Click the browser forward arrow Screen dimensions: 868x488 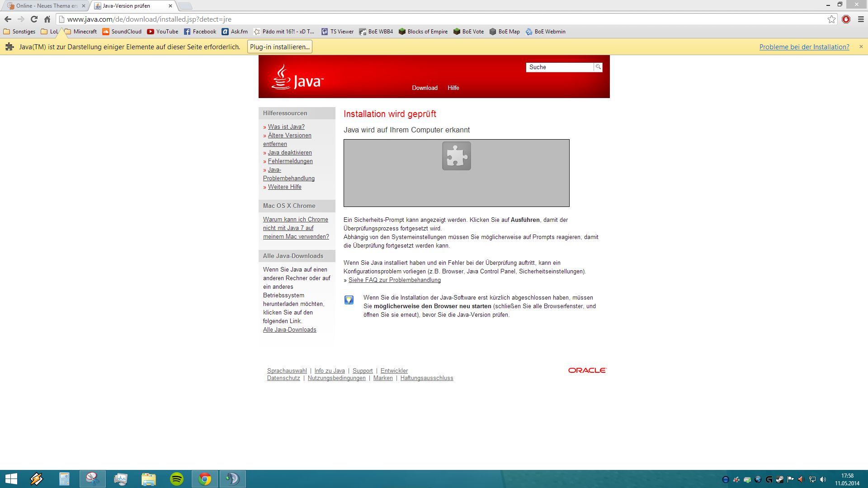21,19
